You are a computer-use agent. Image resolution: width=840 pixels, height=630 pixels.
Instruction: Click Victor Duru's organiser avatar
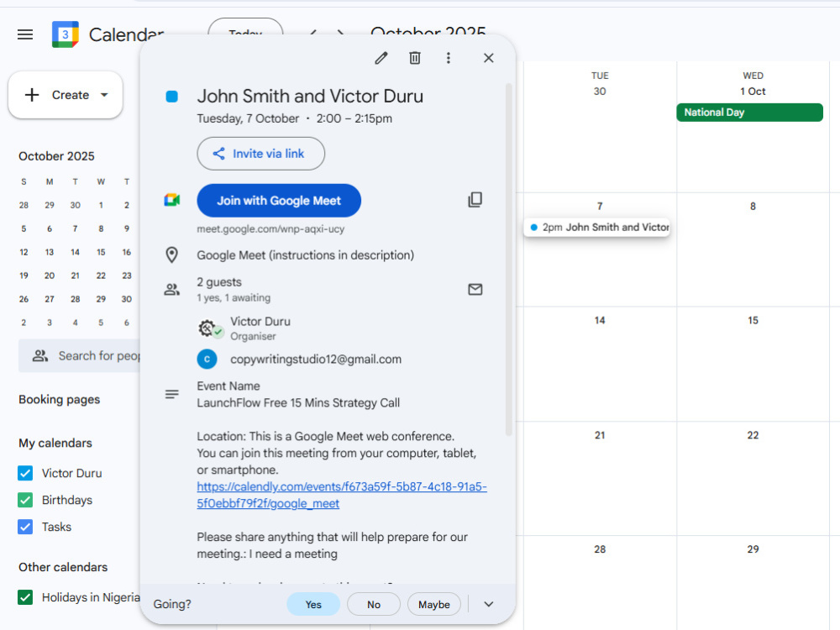[x=207, y=328]
